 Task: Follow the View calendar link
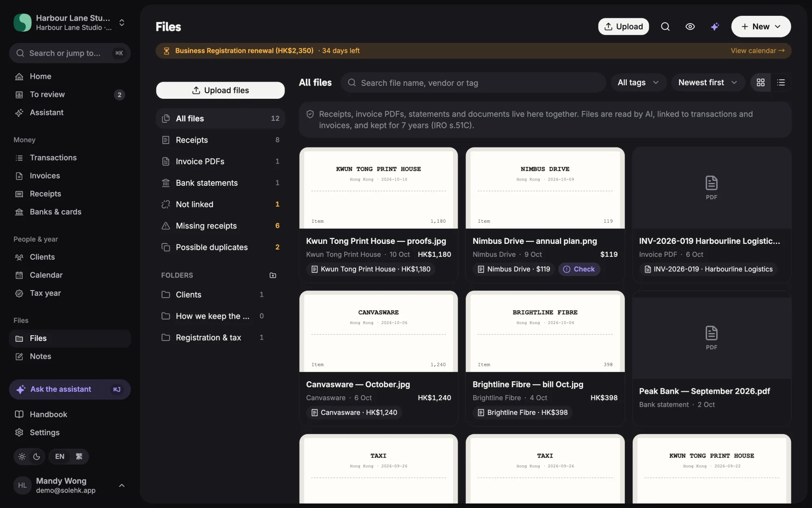tap(757, 51)
